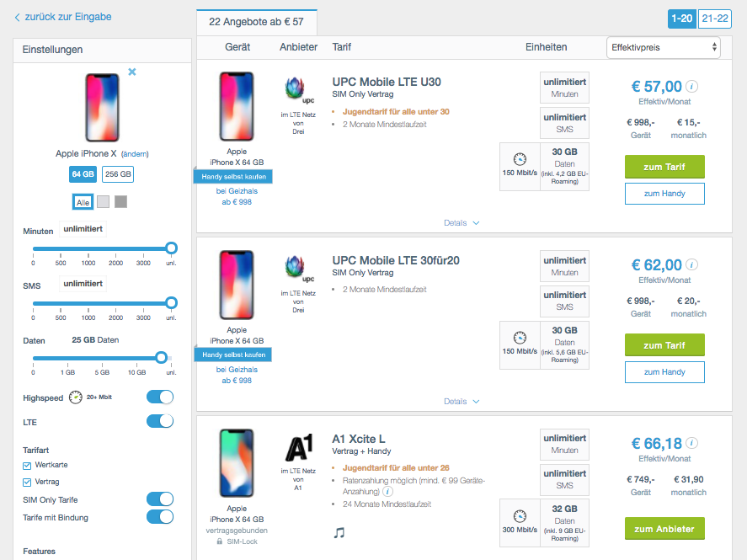Click info icon beside Ratenzahlung möglich
Image resolution: width=747 pixels, height=560 pixels.
(387, 491)
